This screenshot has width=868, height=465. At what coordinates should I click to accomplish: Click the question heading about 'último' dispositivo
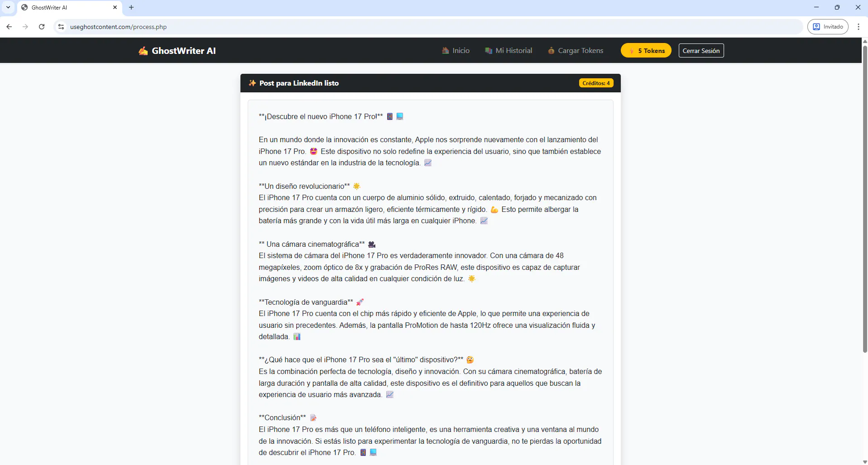(x=361, y=360)
